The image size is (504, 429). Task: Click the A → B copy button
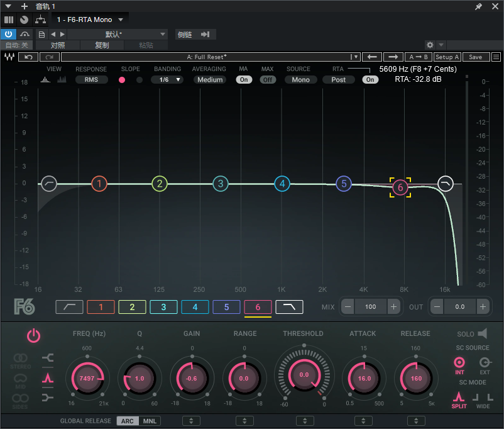(x=418, y=57)
